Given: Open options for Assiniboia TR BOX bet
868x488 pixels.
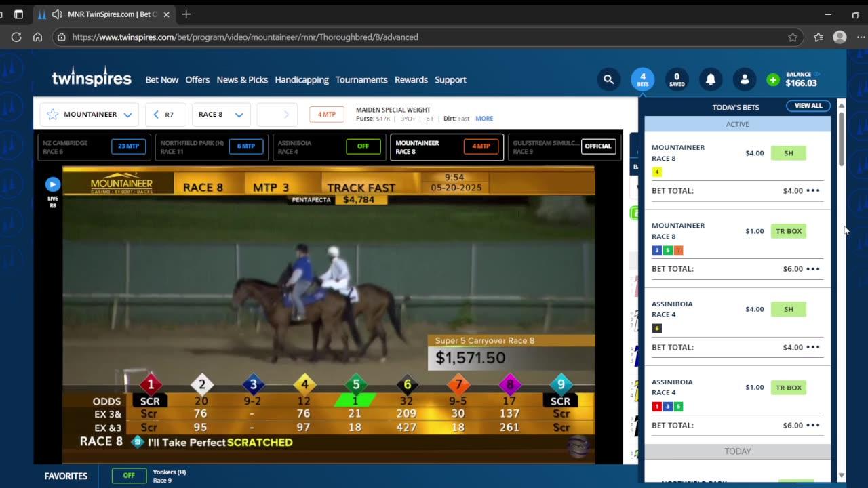Looking at the screenshot, I should [813, 426].
